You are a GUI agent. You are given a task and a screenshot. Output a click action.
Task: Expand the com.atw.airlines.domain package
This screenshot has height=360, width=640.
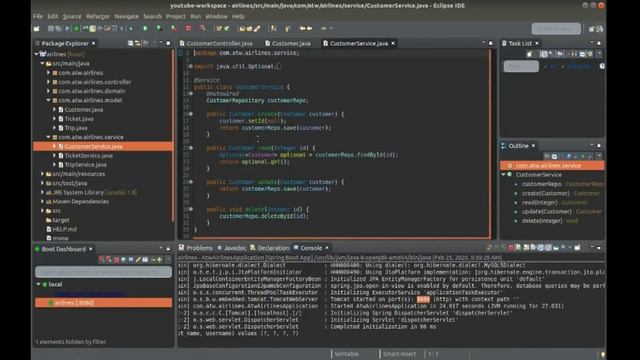pos(48,91)
